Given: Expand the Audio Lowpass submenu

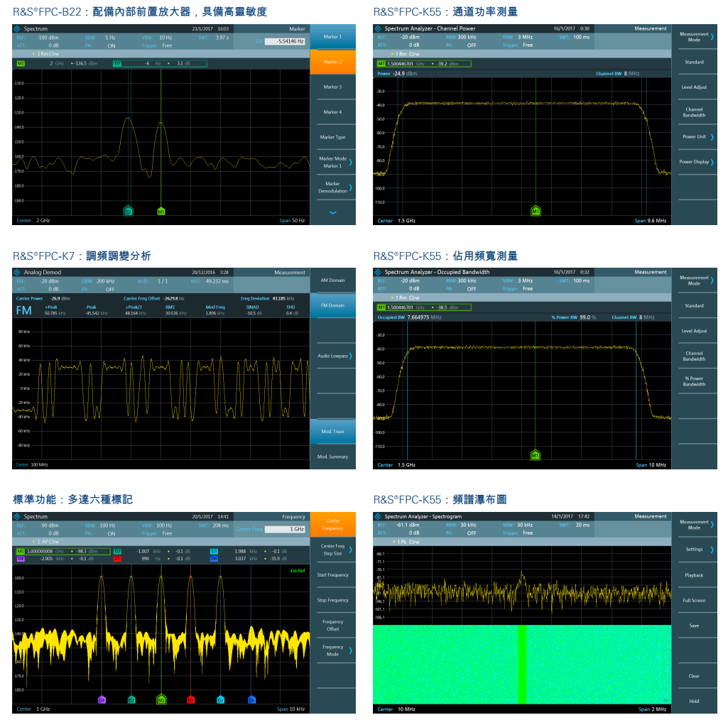Looking at the screenshot, I should click(x=332, y=356).
